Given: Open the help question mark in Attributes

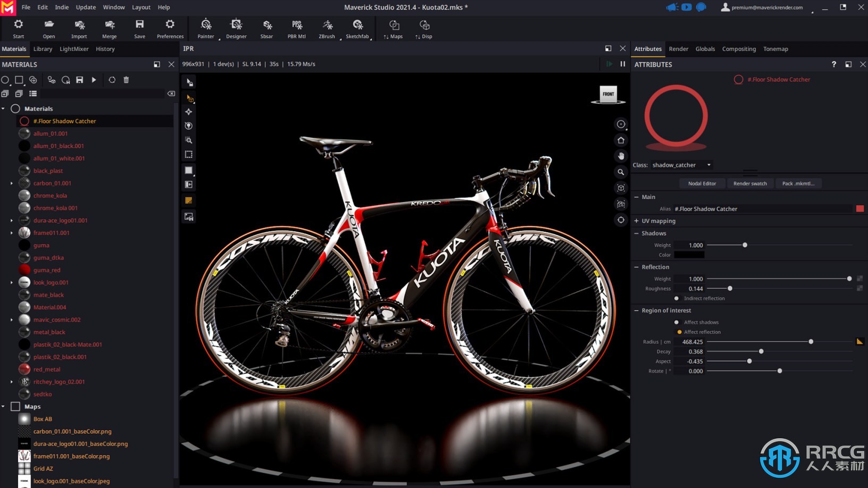Looking at the screenshot, I should [x=833, y=64].
